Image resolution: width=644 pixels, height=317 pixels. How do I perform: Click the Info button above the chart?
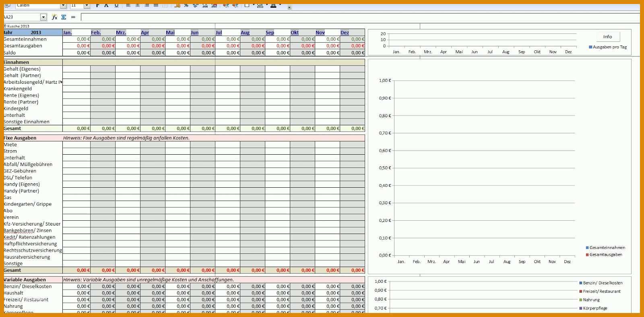(x=607, y=37)
